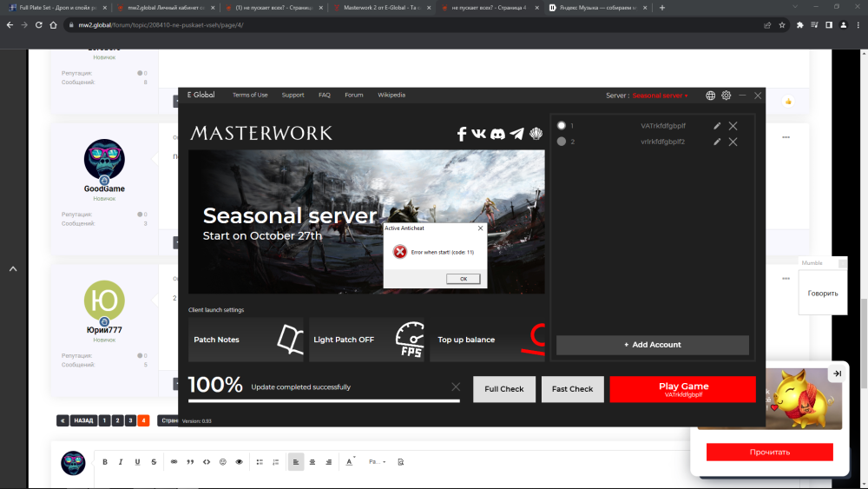Open the VK social icon

click(479, 134)
